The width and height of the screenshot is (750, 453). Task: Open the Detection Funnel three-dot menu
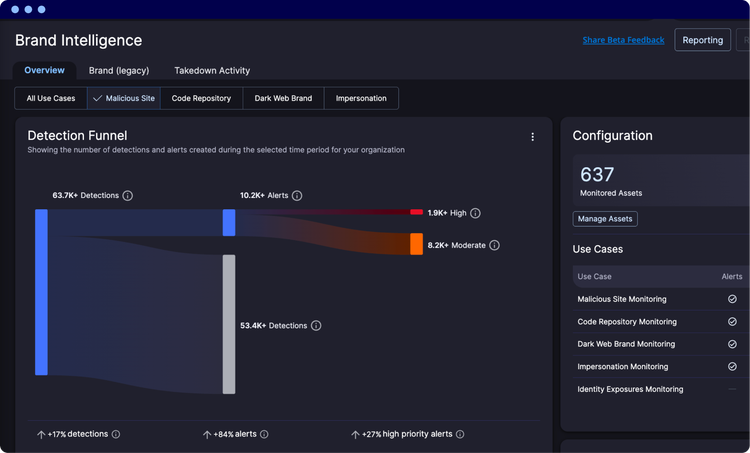(532, 137)
